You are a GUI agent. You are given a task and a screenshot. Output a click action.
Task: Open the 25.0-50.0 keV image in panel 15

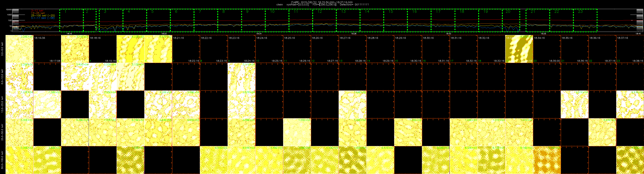408,132
